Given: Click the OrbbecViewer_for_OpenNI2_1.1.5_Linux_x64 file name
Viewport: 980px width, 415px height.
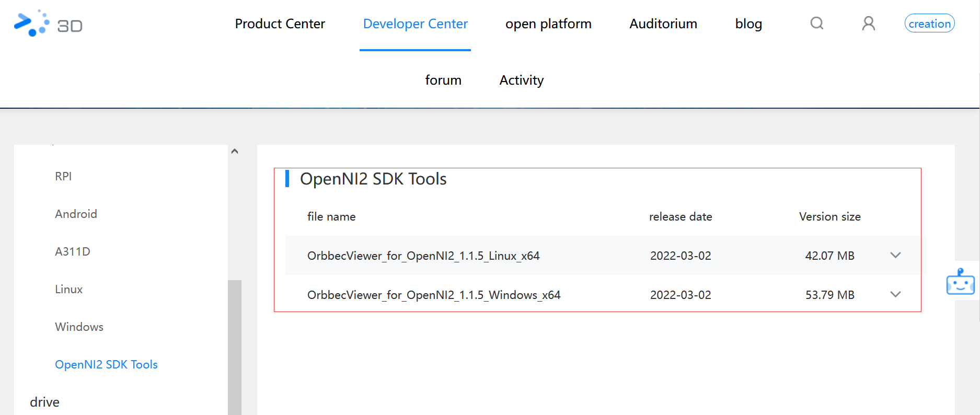Looking at the screenshot, I should 423,256.
